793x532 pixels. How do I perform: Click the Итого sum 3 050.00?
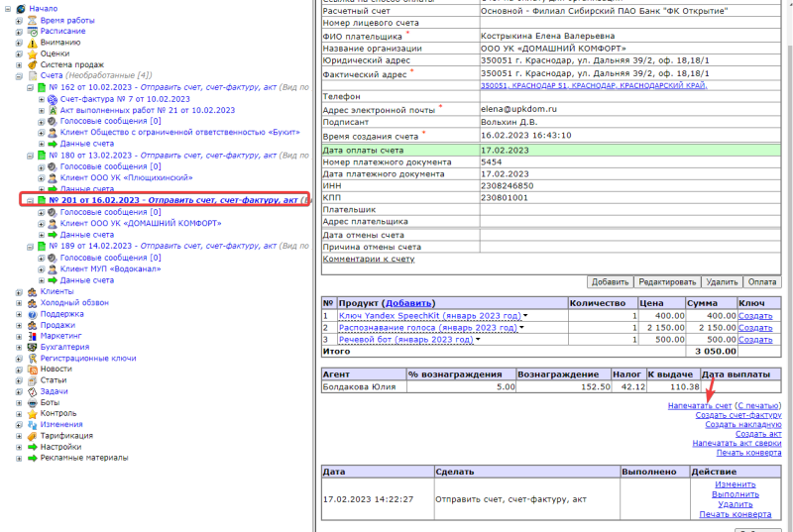[x=715, y=351]
